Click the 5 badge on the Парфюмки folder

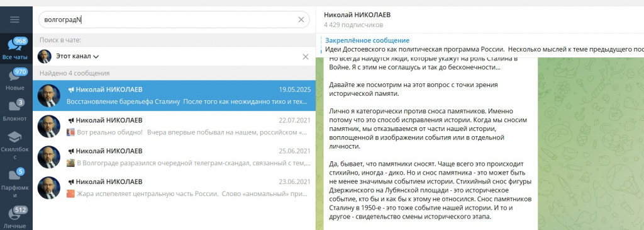tap(21, 171)
